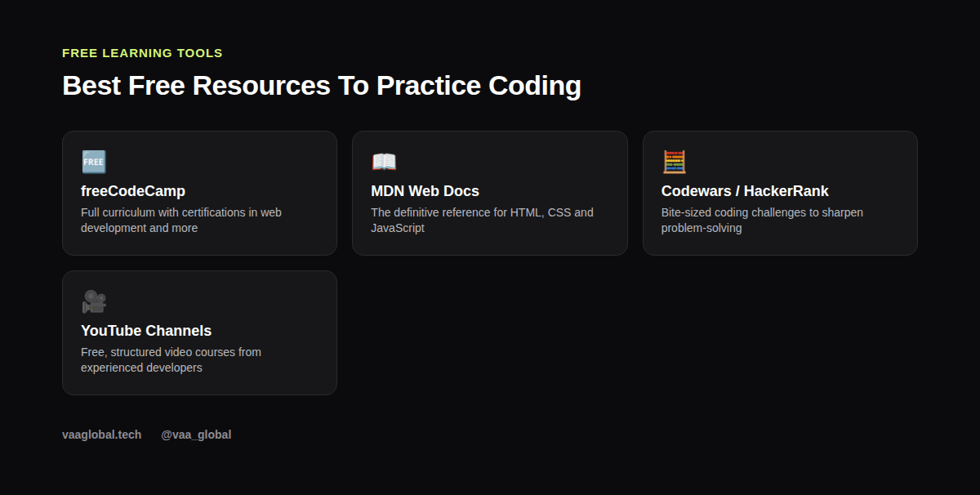Select the MDN Web Docs heading
The width and height of the screenshot is (980, 495).
425,191
